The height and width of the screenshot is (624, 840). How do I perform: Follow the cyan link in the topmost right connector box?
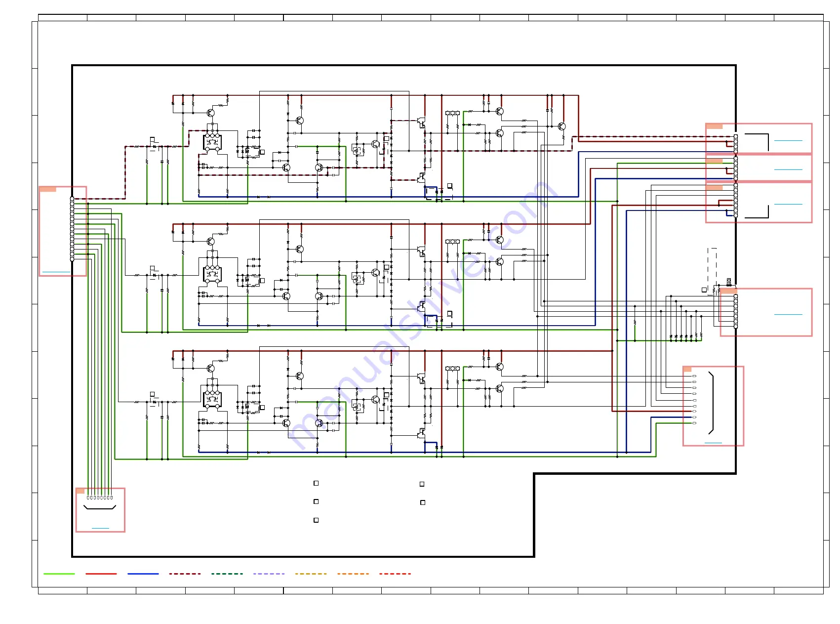click(x=788, y=140)
